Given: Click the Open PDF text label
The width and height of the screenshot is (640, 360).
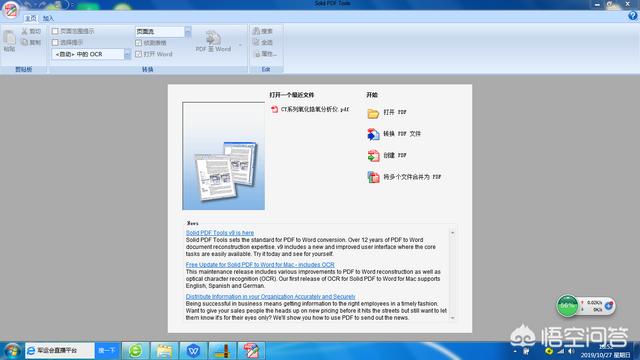Looking at the screenshot, I should (x=395, y=112).
